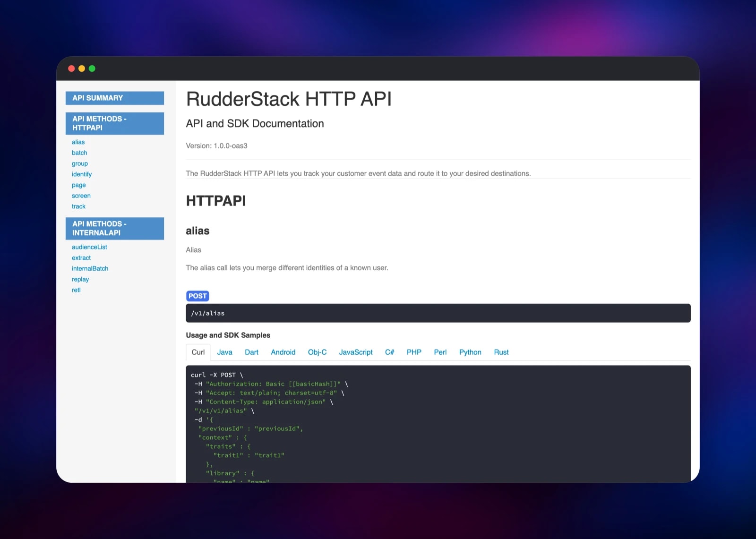Screen dimensions: 756x539
Task: Switch to the C# sample tab
Action: 390,352
